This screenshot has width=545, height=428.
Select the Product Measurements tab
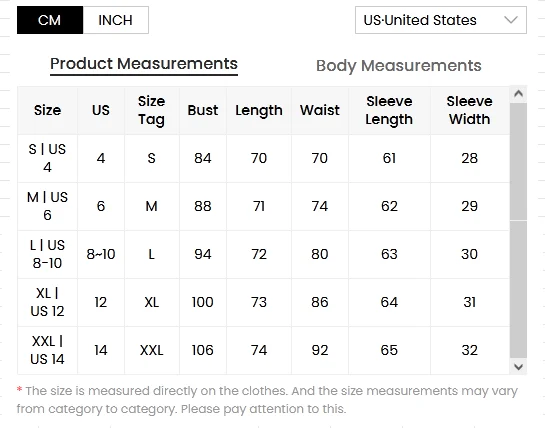144,64
